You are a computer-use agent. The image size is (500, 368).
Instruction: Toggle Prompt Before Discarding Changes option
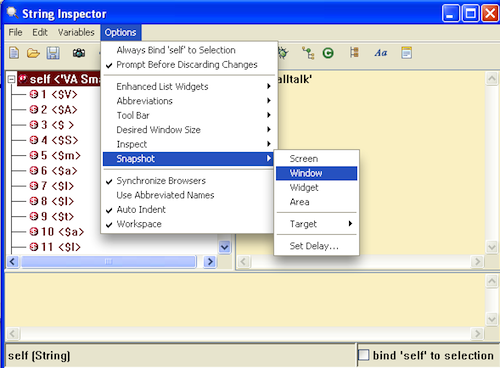click(188, 65)
